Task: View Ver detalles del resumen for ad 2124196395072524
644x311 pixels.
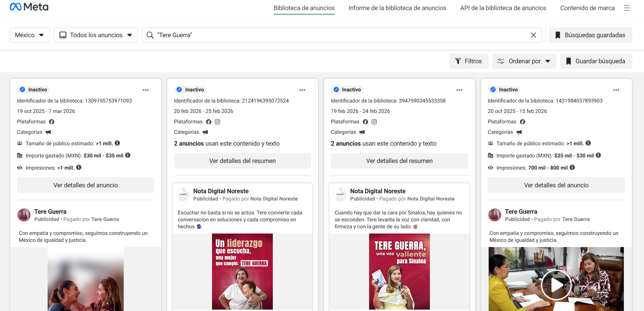Action: pos(242,161)
